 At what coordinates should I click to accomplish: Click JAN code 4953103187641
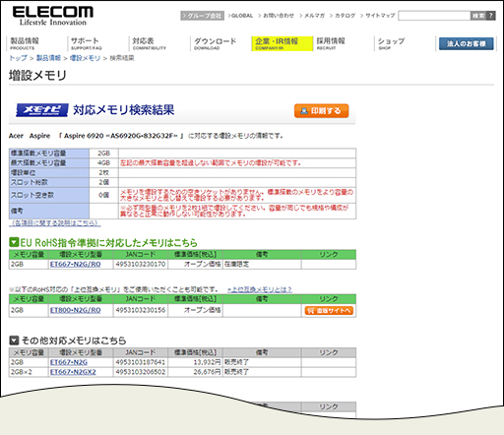click(141, 362)
